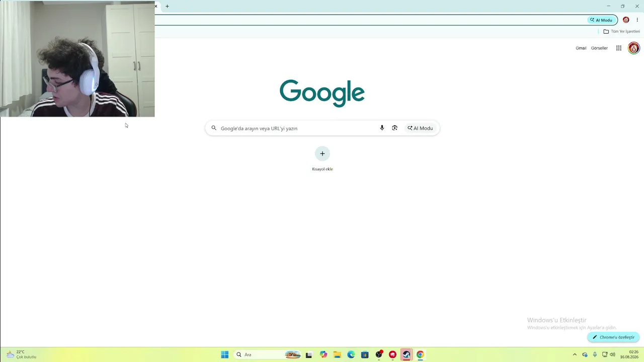The width and height of the screenshot is (644, 362).
Task: Show hidden system tray icons
Action: [575, 354]
